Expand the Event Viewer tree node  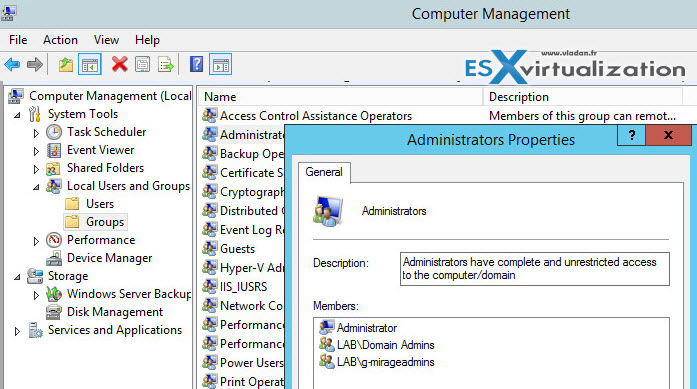36,151
